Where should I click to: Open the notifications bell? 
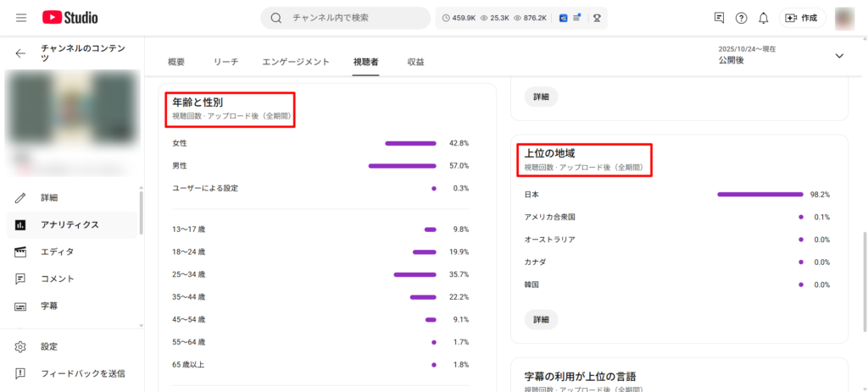tap(764, 18)
